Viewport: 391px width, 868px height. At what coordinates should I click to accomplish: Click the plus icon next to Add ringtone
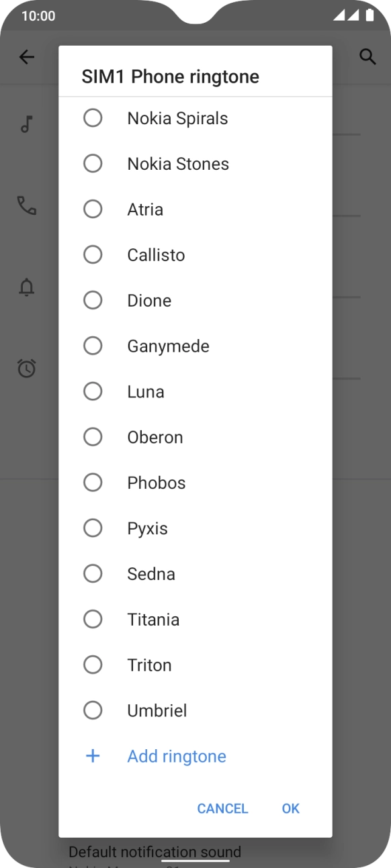click(x=93, y=756)
